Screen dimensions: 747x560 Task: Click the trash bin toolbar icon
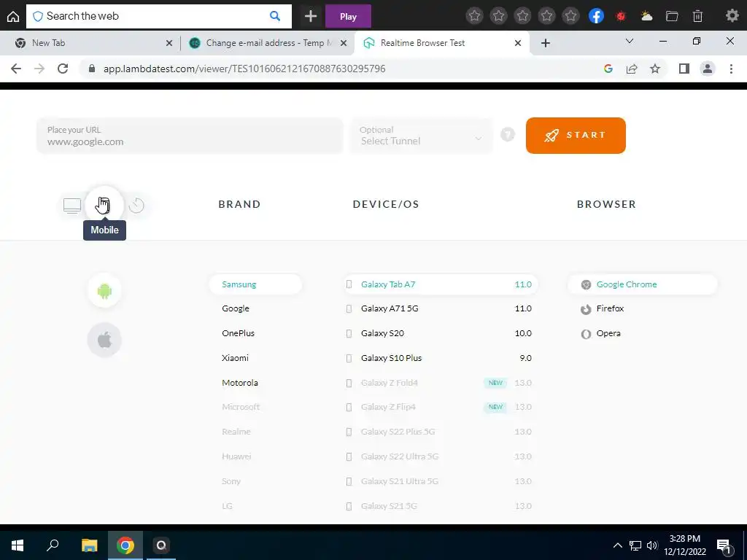697,16
